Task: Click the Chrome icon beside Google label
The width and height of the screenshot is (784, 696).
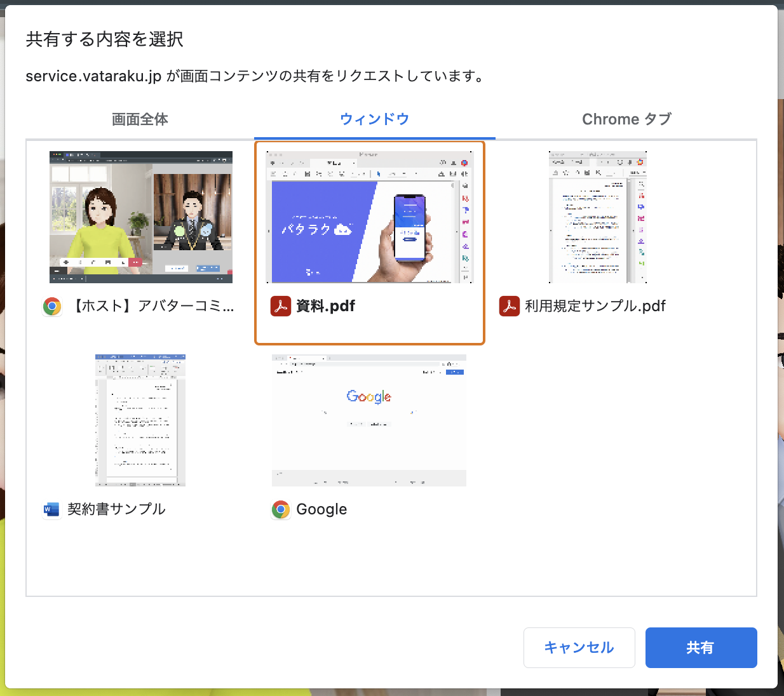Action: 281,509
